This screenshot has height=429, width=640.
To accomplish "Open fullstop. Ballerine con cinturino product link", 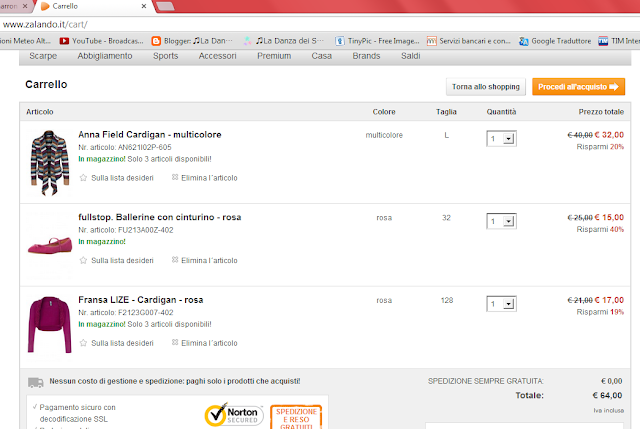I will coord(160,217).
